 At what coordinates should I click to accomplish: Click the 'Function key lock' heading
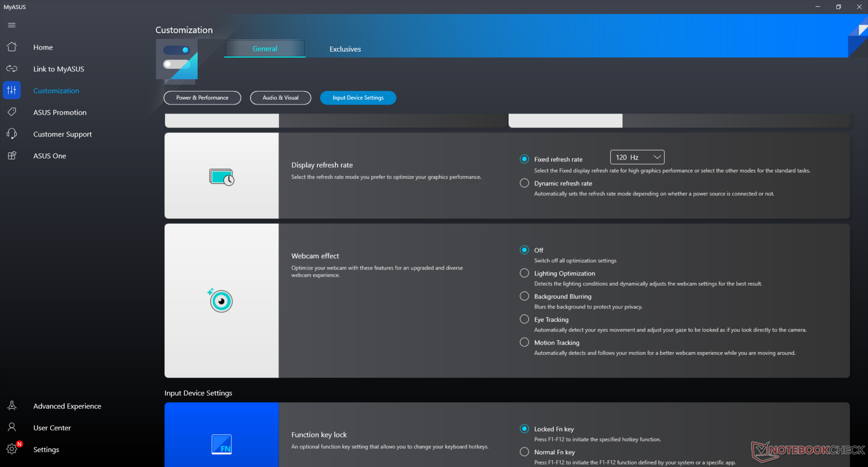coord(319,435)
